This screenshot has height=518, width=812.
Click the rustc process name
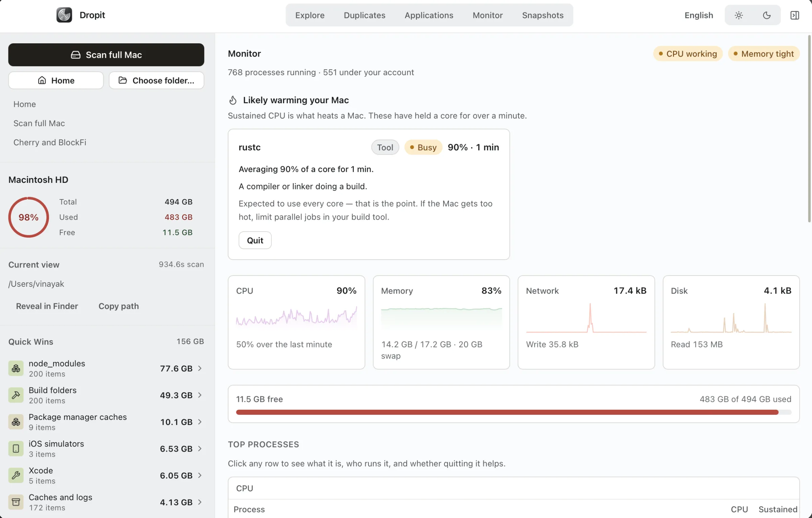point(250,147)
